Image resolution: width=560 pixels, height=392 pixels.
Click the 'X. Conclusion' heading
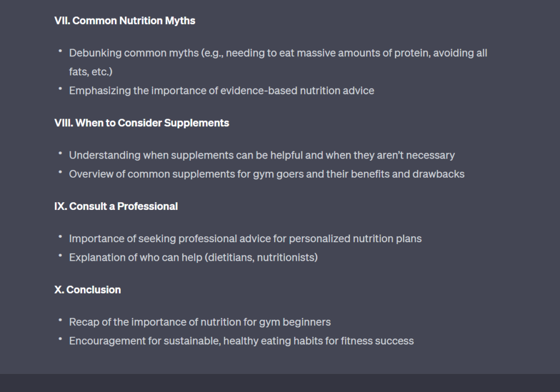tap(87, 290)
